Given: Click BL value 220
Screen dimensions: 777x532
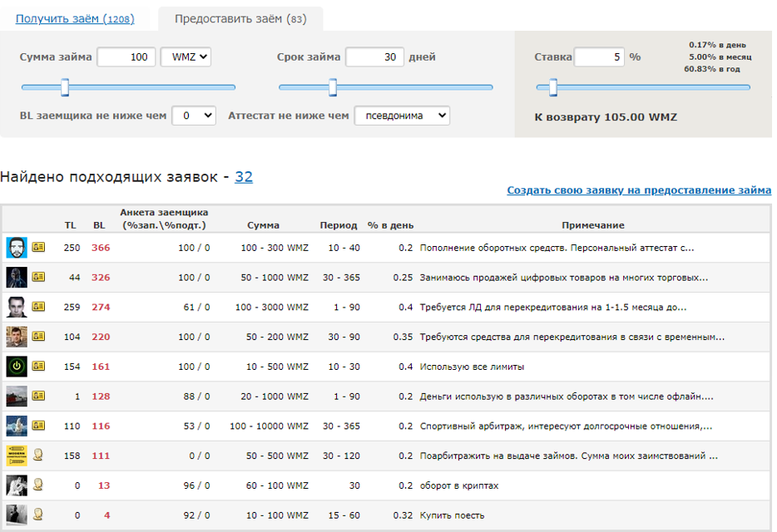Looking at the screenshot, I should 101,337.
